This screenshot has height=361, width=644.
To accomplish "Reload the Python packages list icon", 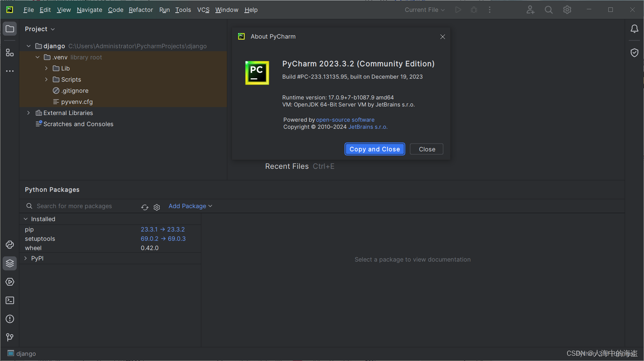I will tap(145, 207).
